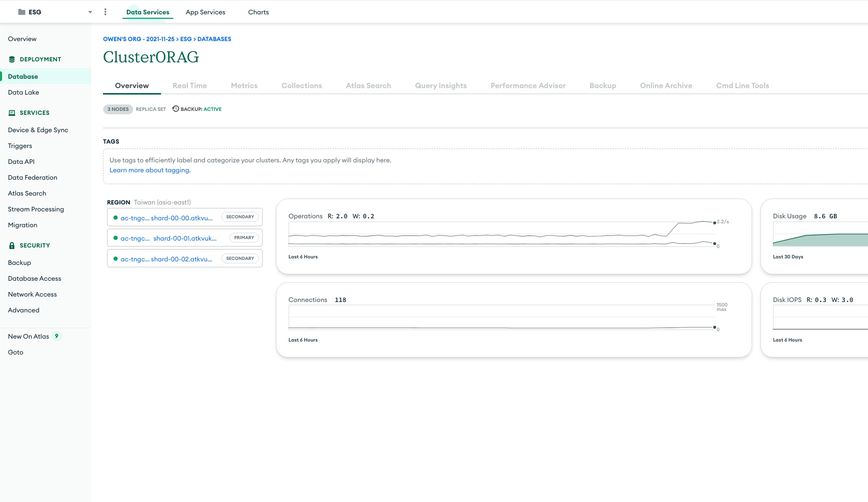868x502 pixels.
Task: Open the Performance Advisor tab
Action: point(528,86)
